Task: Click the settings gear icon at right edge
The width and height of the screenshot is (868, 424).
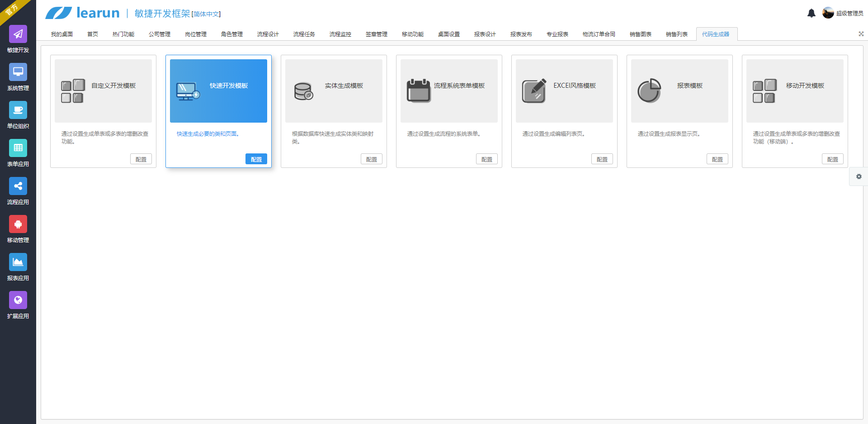Action: 859,176
